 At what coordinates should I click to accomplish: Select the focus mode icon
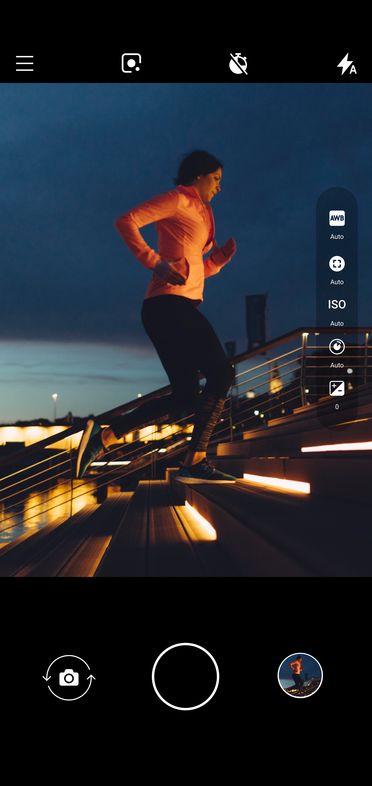coord(337,264)
